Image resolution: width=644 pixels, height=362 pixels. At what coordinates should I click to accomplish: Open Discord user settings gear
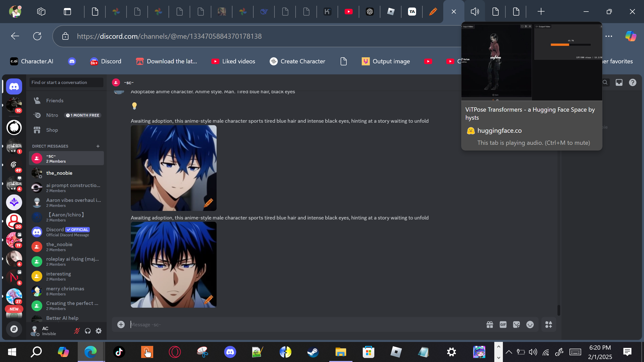click(x=99, y=331)
